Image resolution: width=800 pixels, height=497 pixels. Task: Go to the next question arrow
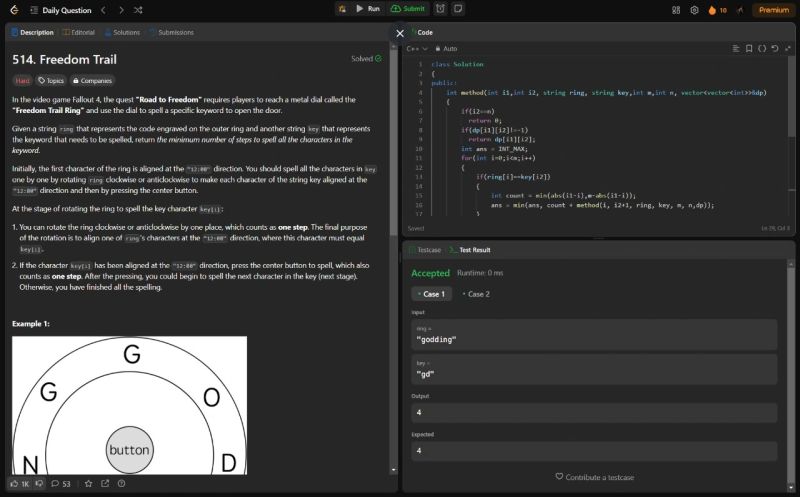121,10
